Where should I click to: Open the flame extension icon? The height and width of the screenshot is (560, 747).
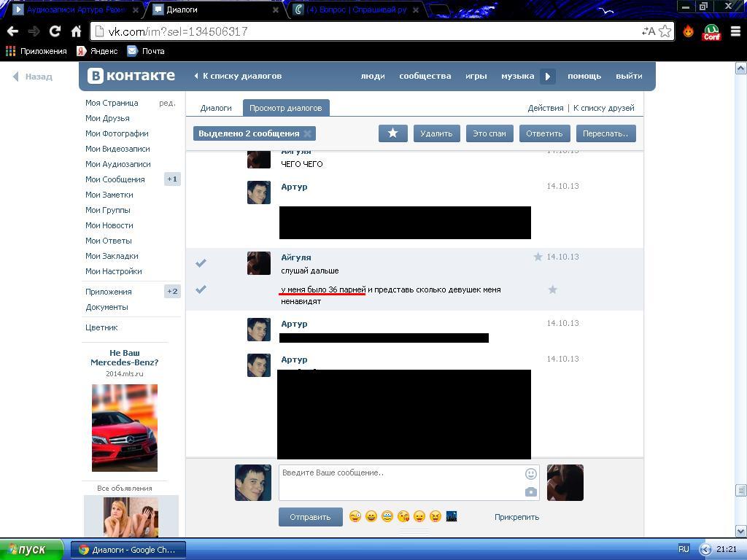tap(689, 31)
